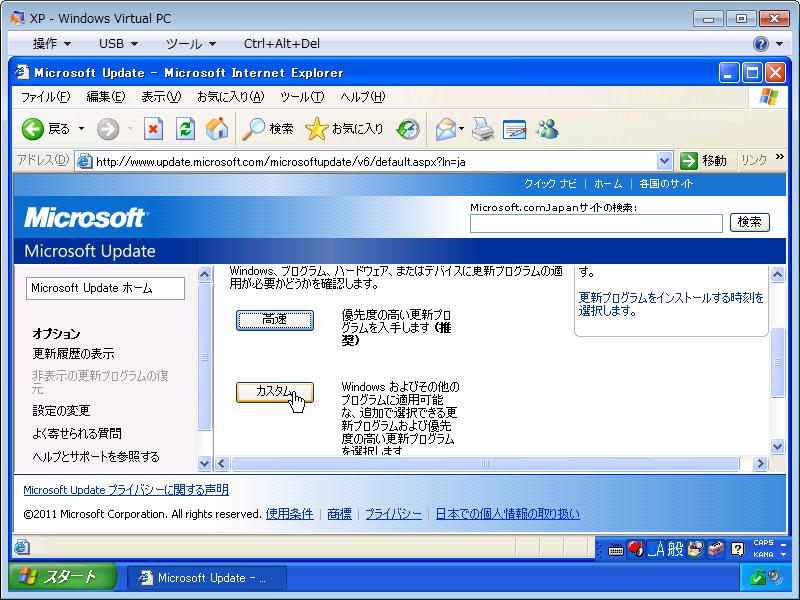The image size is (800, 600).
Task: Click the IE Stop icon
Action: pyautogui.click(x=153, y=129)
